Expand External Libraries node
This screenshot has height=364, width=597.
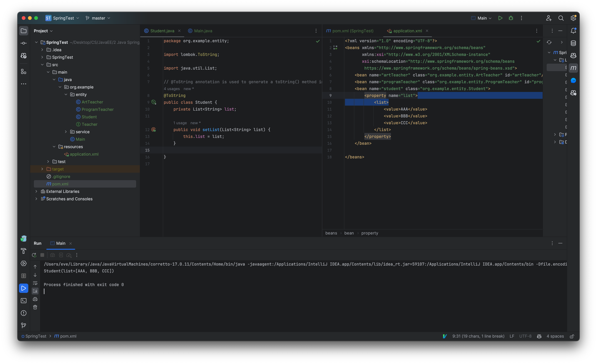(36, 191)
